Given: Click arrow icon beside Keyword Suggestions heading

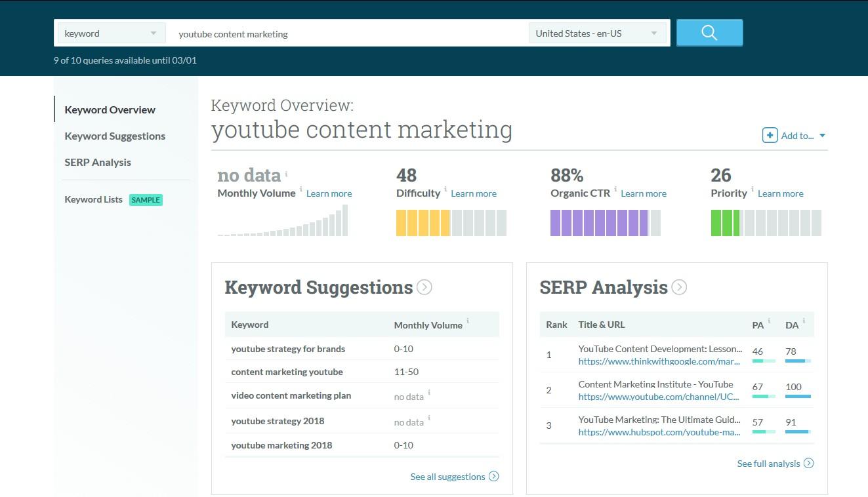Looking at the screenshot, I should click(424, 287).
